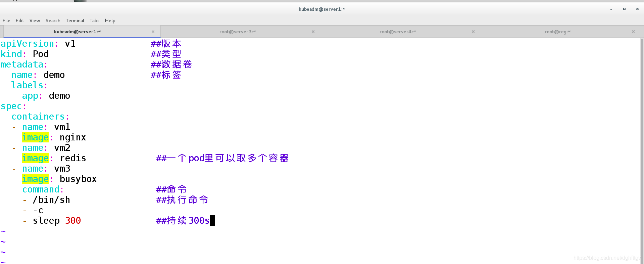Click the '-c' argument line

pyautogui.click(x=38, y=210)
